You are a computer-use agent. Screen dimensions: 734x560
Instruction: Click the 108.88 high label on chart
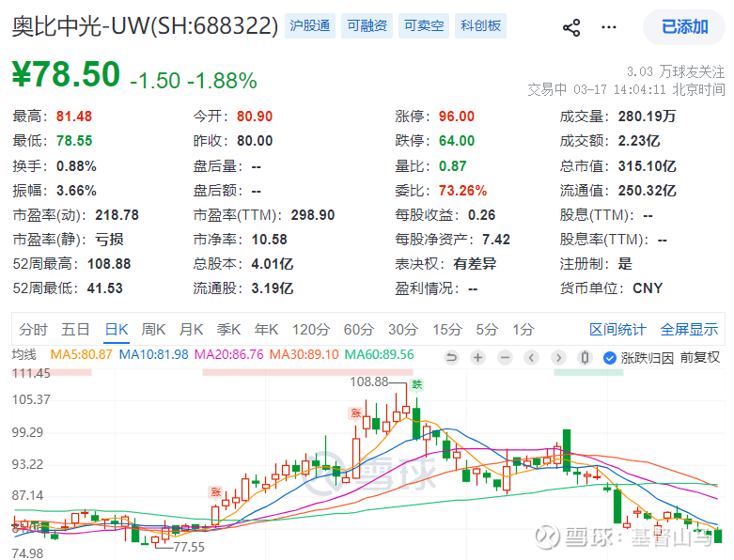368,382
